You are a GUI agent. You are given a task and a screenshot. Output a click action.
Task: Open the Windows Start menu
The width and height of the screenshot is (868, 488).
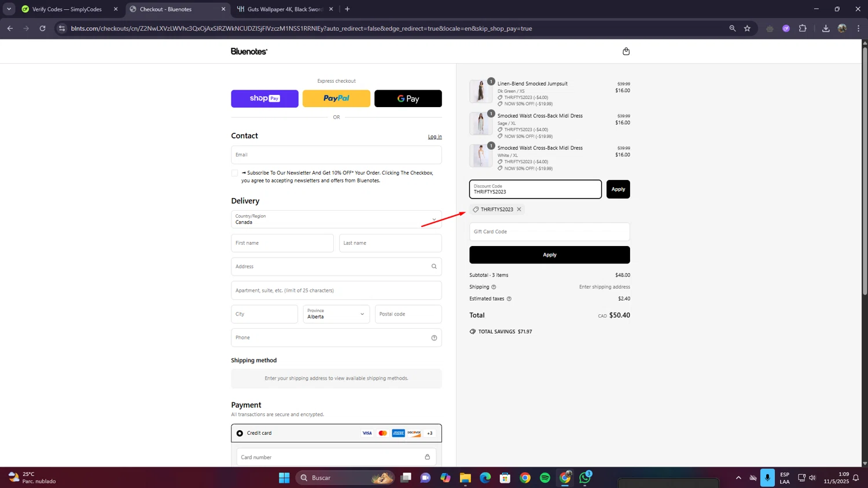pyautogui.click(x=284, y=478)
